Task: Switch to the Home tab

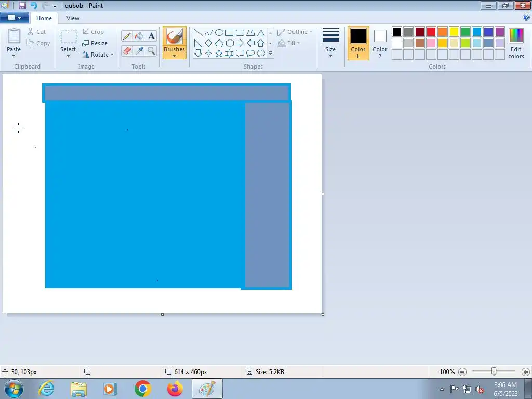Action: [x=44, y=18]
